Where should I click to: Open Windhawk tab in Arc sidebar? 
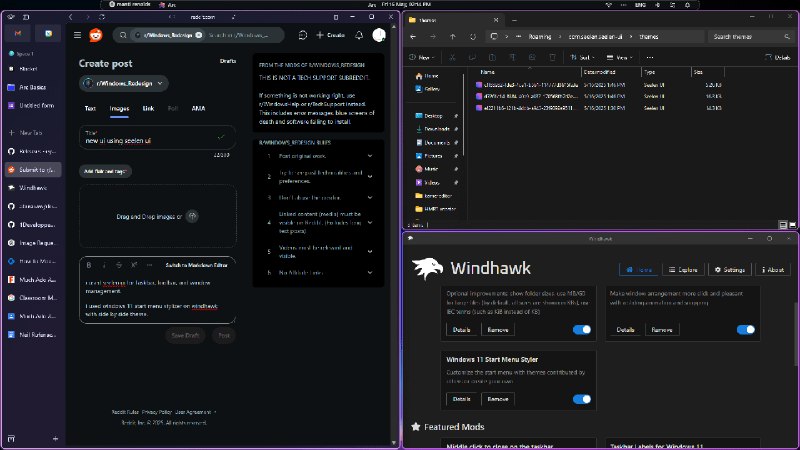pyautogui.click(x=33, y=188)
